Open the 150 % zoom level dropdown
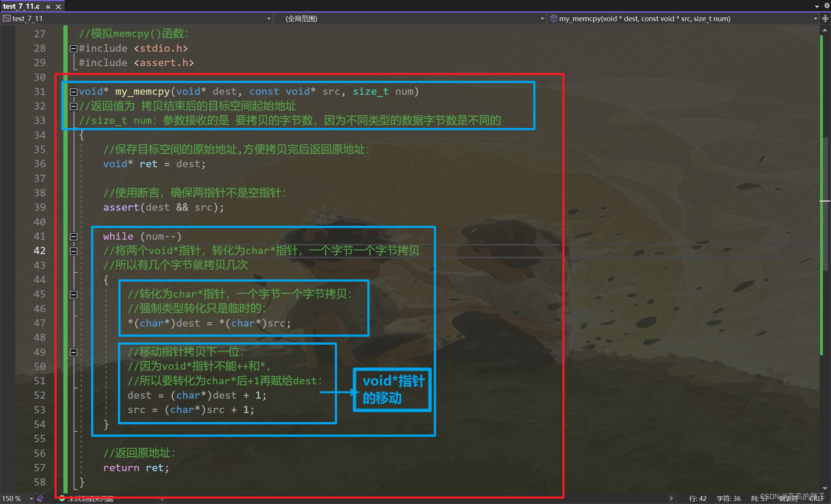 (x=31, y=499)
